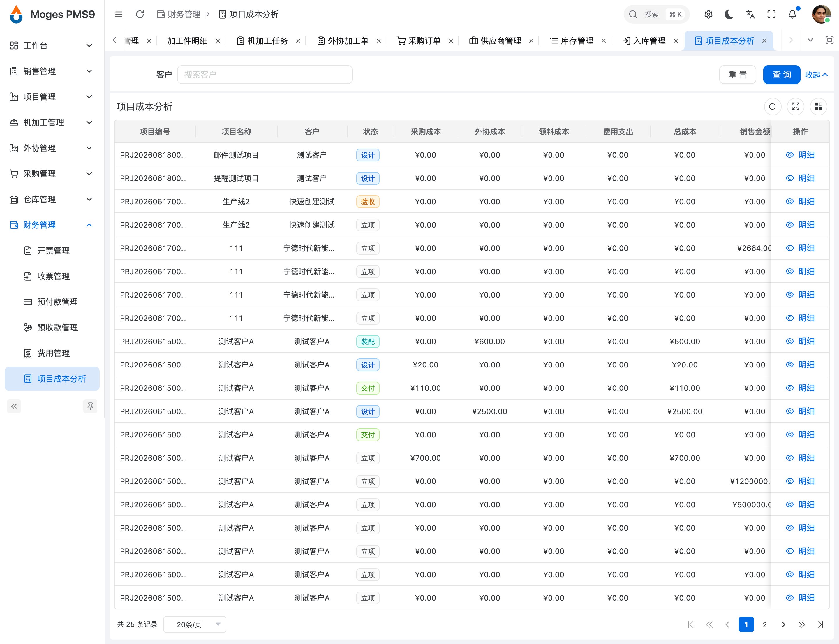Pin the sidebar with the pin icon
Screen dimensions: 839x644
point(90,406)
